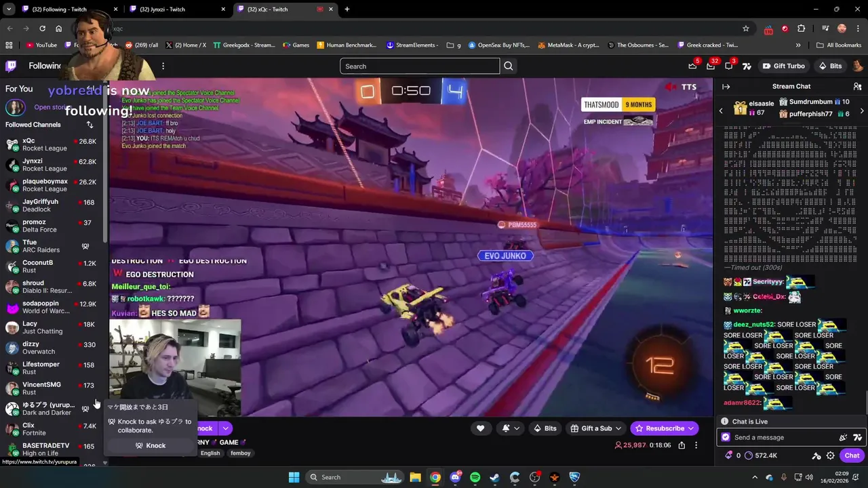Click the party celebration icon in chat input
This screenshot has width=868, height=488.
843,437
